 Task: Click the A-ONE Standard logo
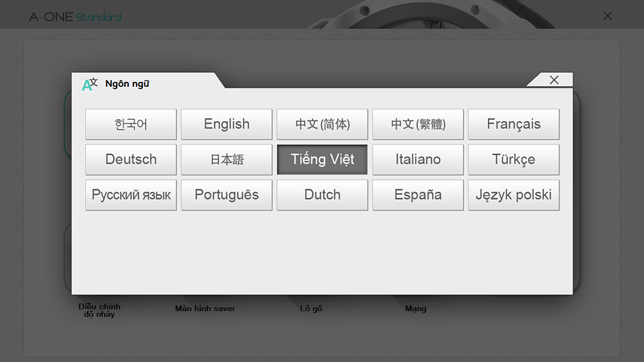coord(75,17)
